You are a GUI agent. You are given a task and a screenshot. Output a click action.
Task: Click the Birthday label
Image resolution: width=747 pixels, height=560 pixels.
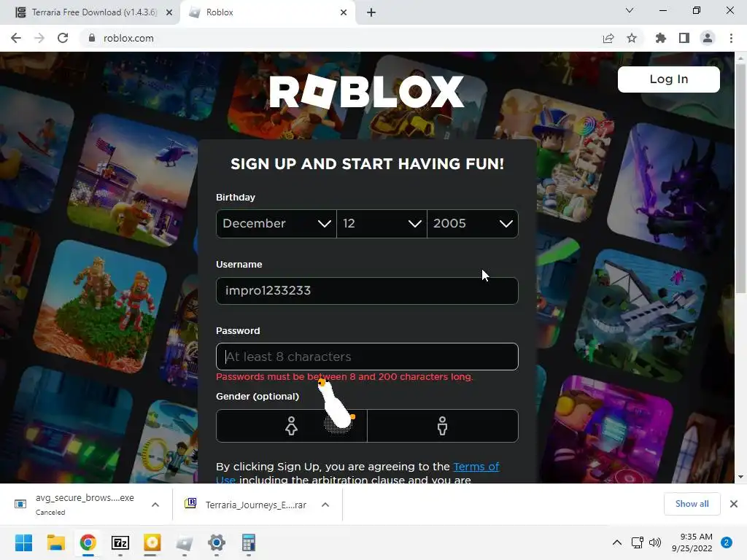pyautogui.click(x=236, y=197)
